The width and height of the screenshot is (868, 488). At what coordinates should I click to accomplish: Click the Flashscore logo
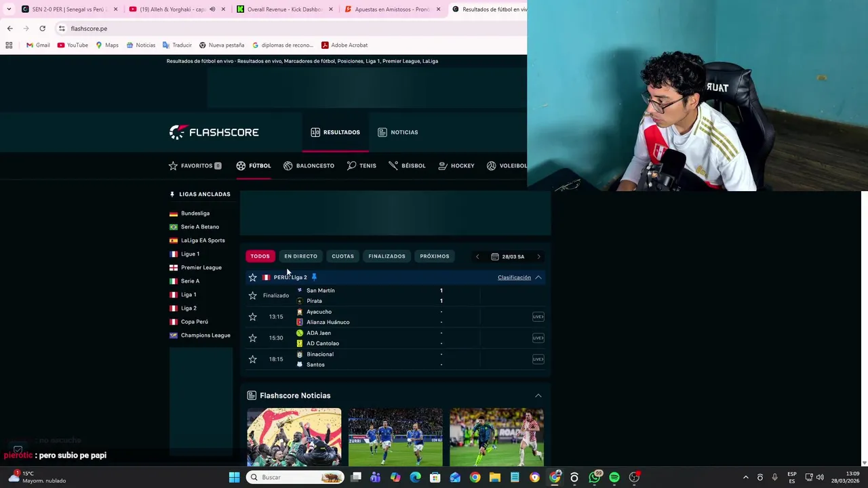point(214,132)
